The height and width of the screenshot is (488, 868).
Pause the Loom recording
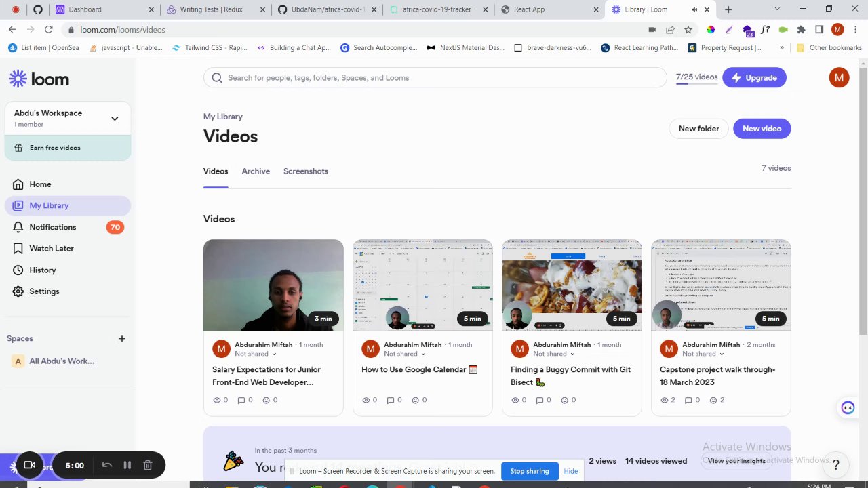click(x=127, y=465)
